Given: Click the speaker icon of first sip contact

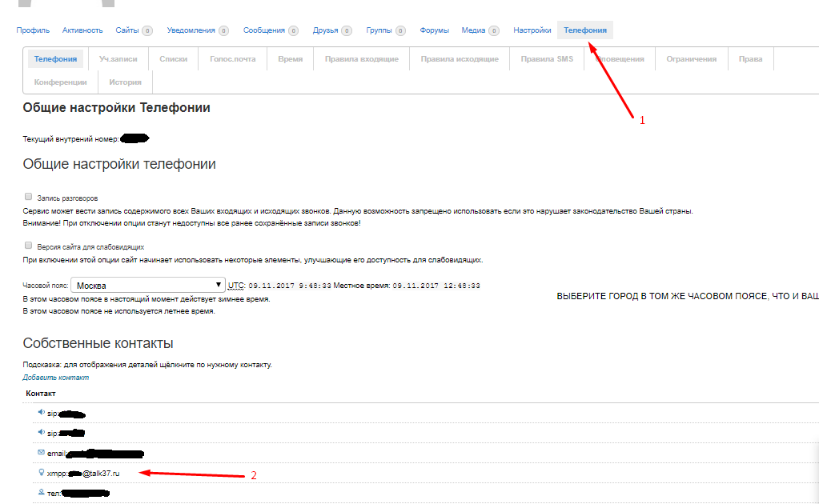Looking at the screenshot, I should point(42,413).
